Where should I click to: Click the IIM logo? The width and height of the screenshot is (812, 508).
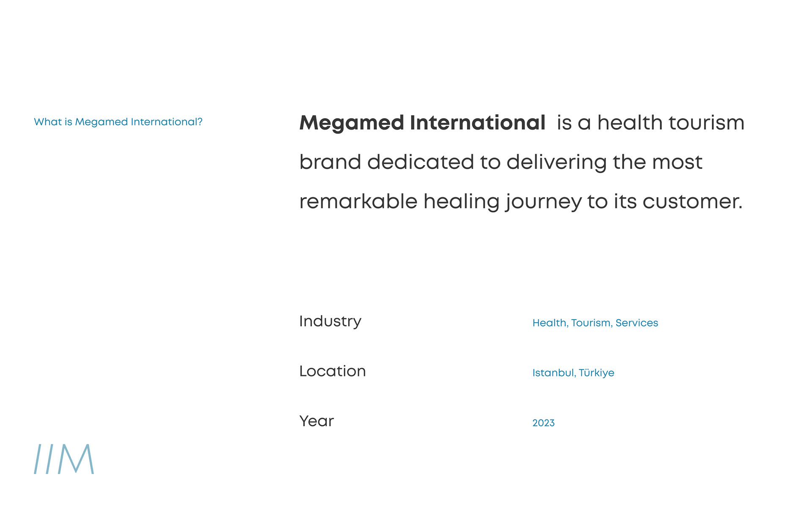pos(64,459)
